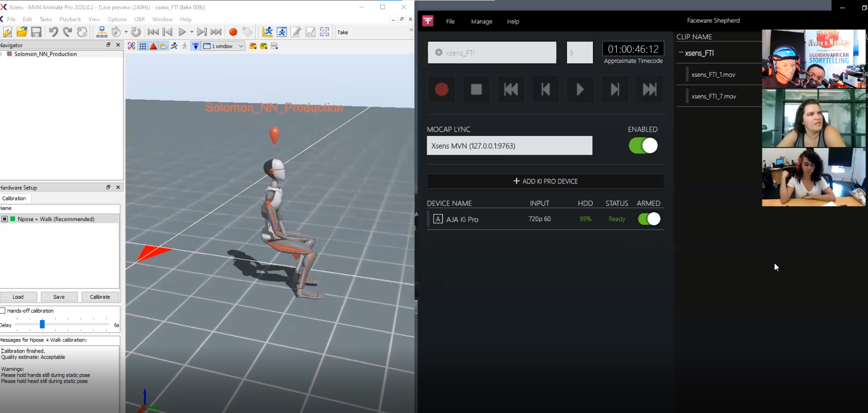
Task: Click the Load calibration button
Action: (18, 297)
